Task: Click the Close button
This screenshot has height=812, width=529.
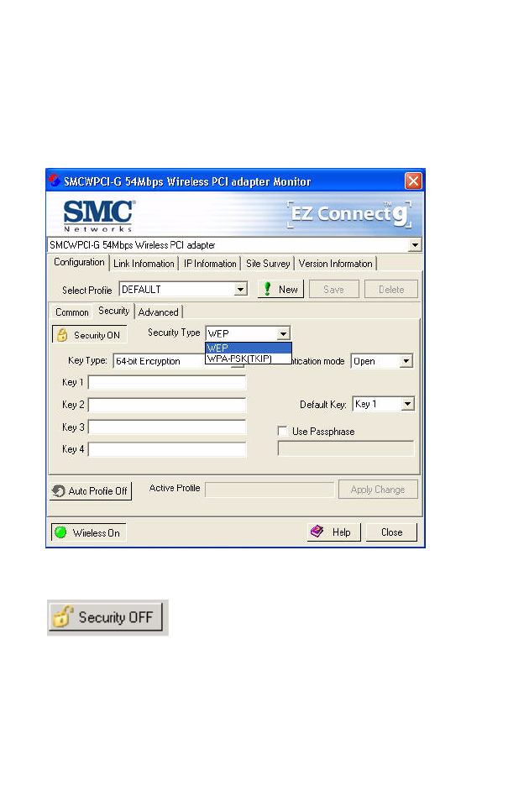Action: click(x=391, y=532)
